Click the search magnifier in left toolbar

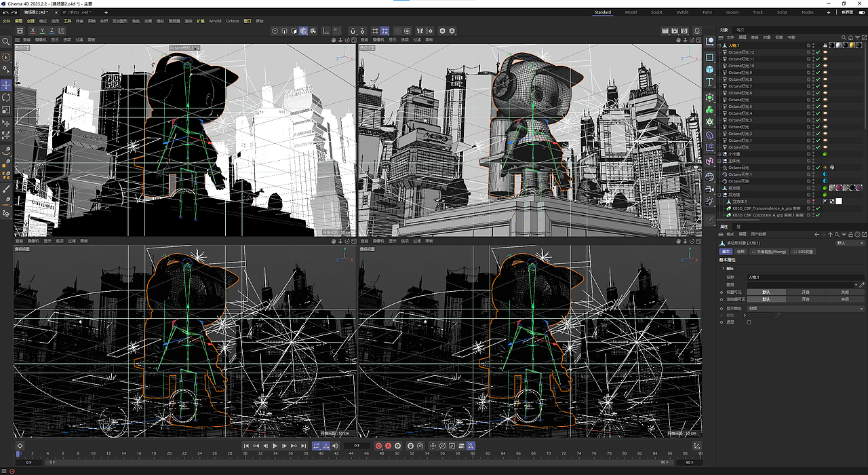pyautogui.click(x=6, y=41)
